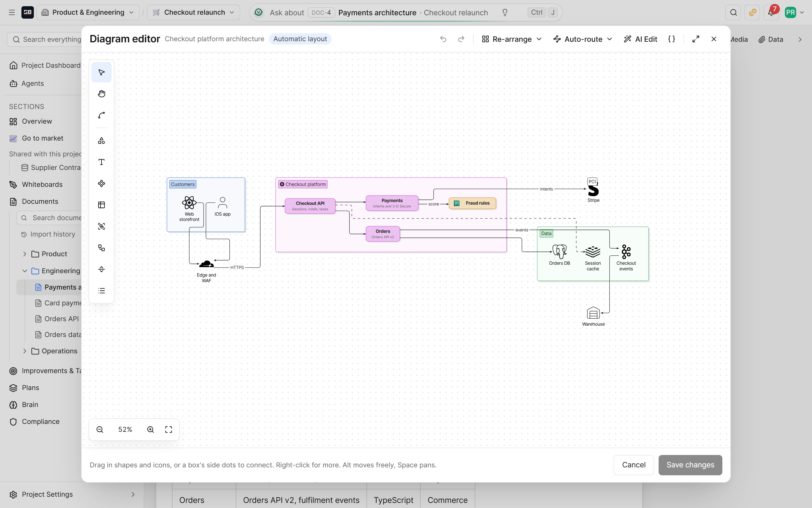This screenshot has width=812, height=508.
Task: Open notifications bell with badge 7
Action: 771,13
